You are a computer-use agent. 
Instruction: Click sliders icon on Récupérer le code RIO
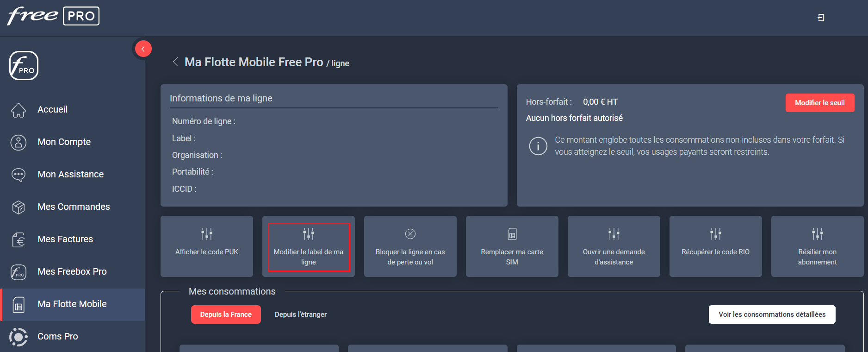coord(716,234)
